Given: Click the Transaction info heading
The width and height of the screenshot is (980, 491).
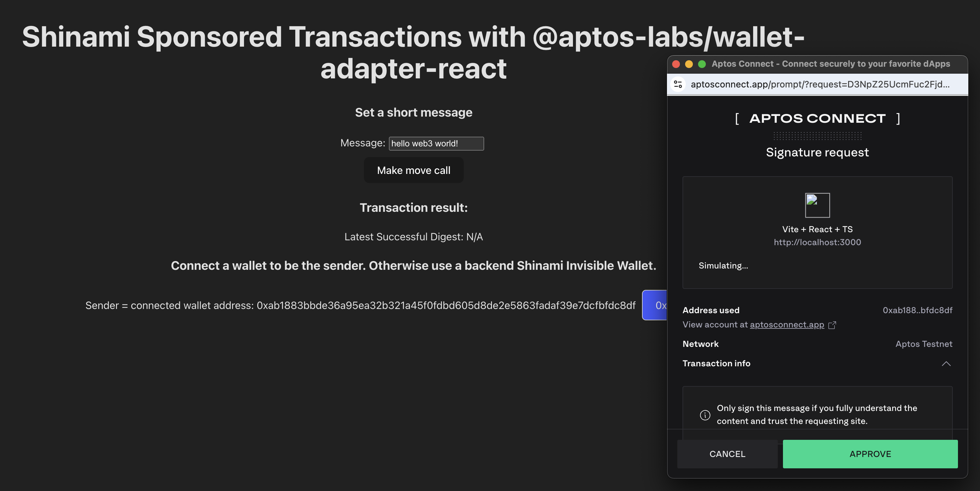Looking at the screenshot, I should (716, 363).
